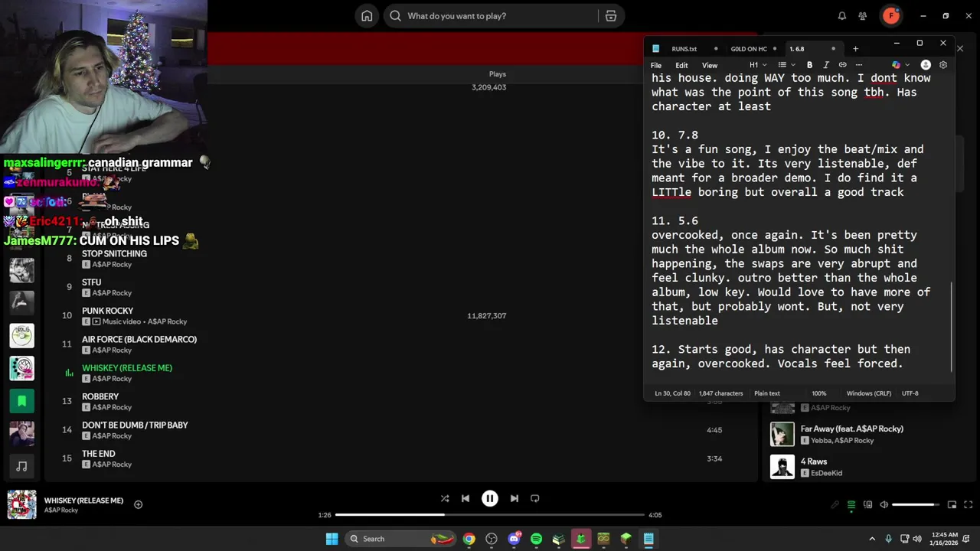
Task: Select the ROBBERY track
Action: (100, 396)
